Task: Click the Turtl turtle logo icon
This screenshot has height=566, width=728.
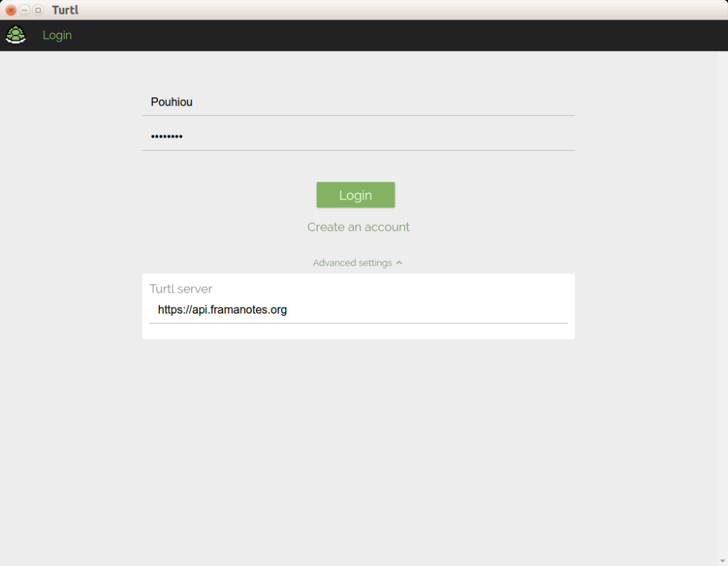Action: pos(16,35)
